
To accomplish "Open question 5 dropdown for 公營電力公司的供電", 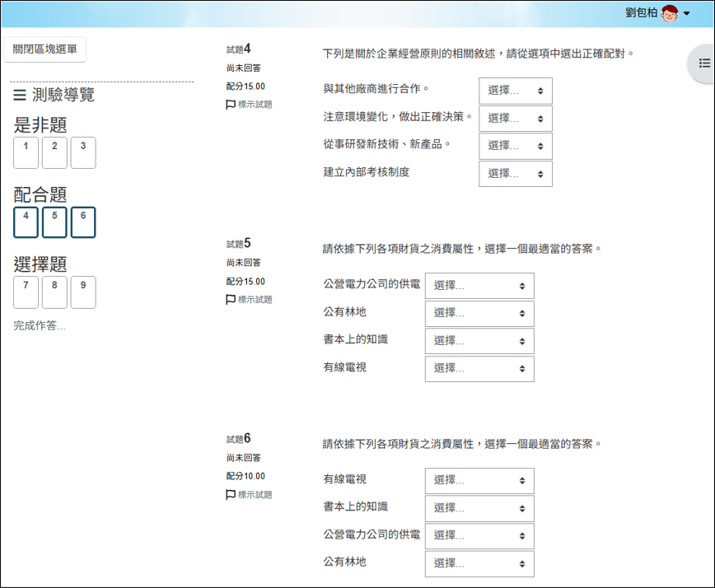I will [x=479, y=286].
